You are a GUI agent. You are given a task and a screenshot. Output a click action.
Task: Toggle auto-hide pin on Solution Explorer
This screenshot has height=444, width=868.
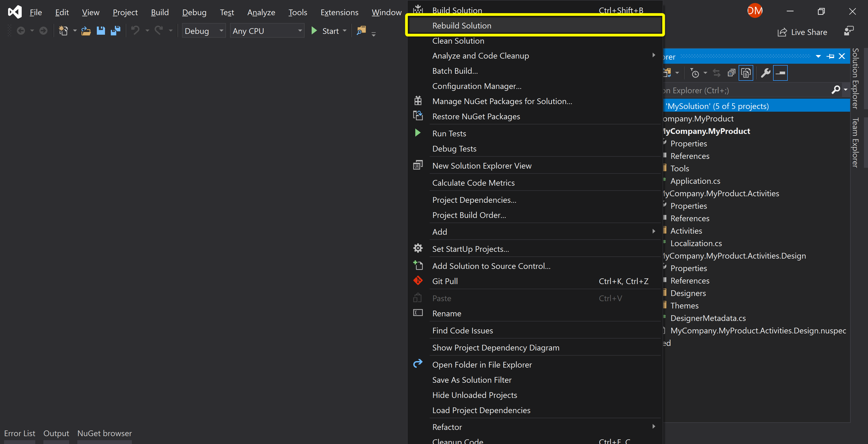click(x=830, y=56)
